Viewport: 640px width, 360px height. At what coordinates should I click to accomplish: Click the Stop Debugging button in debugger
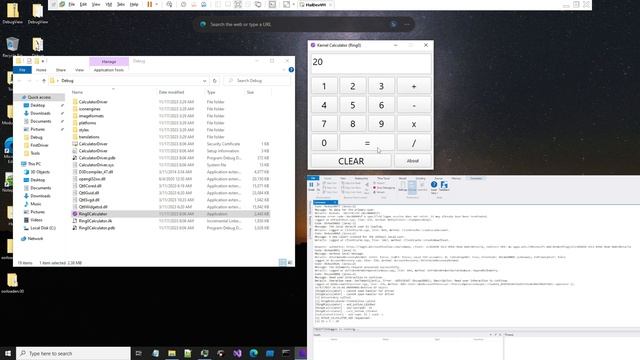click(x=384, y=188)
